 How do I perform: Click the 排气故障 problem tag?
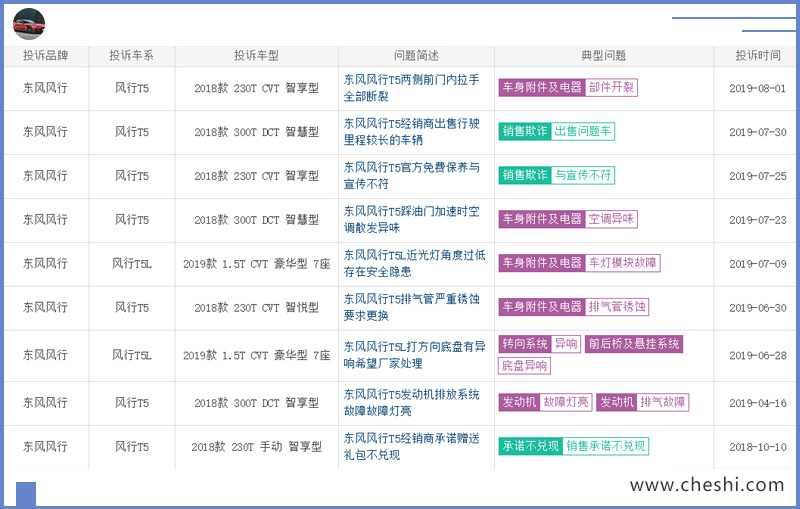coord(663,402)
